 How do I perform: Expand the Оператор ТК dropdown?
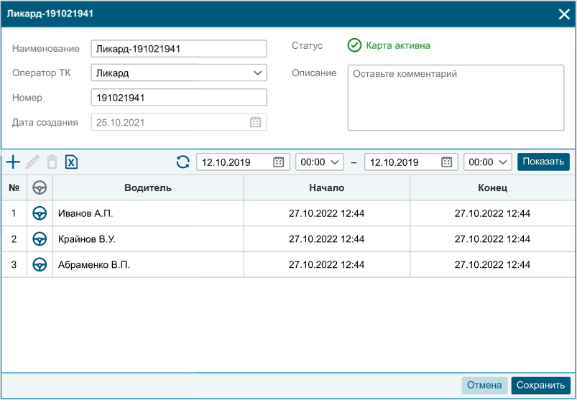(x=179, y=73)
